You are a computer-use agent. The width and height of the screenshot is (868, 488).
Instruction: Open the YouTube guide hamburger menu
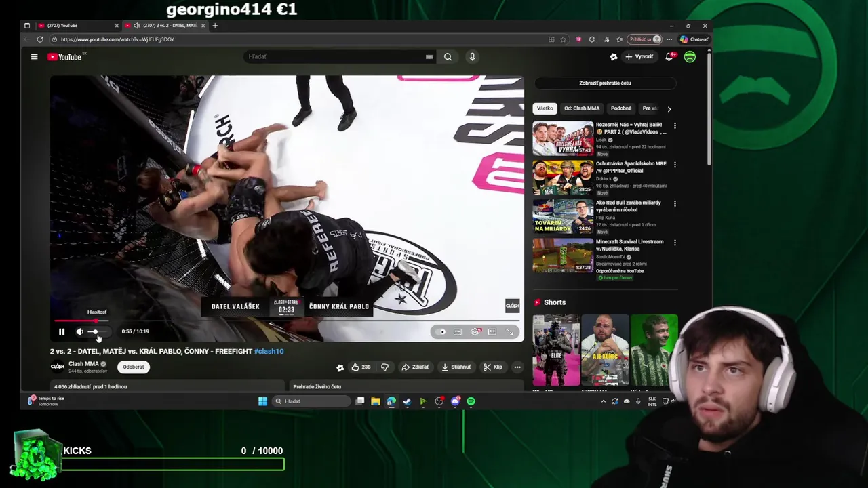coord(34,57)
